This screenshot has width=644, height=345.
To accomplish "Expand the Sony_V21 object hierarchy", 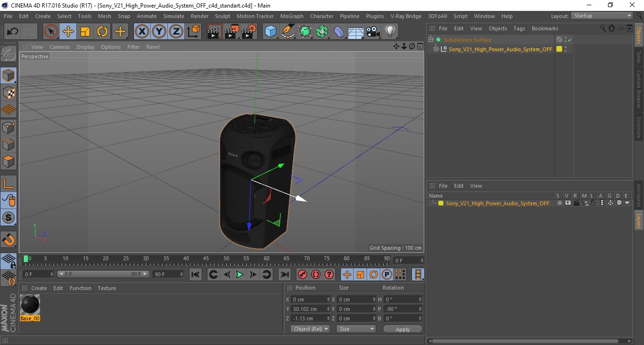I will (436, 49).
